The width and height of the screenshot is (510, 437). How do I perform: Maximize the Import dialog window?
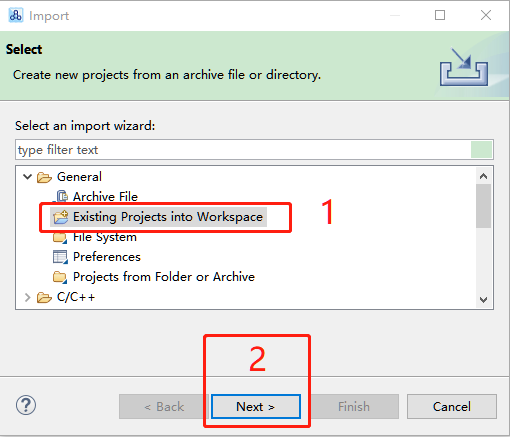pos(440,15)
